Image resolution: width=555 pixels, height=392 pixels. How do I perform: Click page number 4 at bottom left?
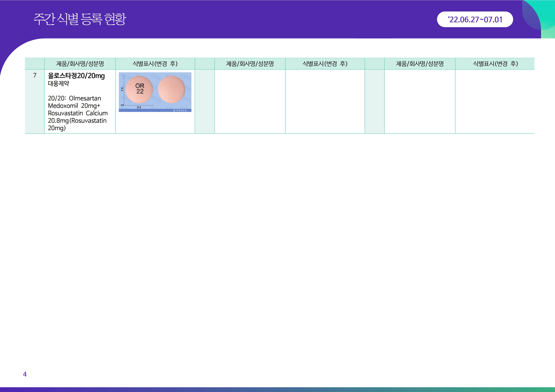coord(25,374)
